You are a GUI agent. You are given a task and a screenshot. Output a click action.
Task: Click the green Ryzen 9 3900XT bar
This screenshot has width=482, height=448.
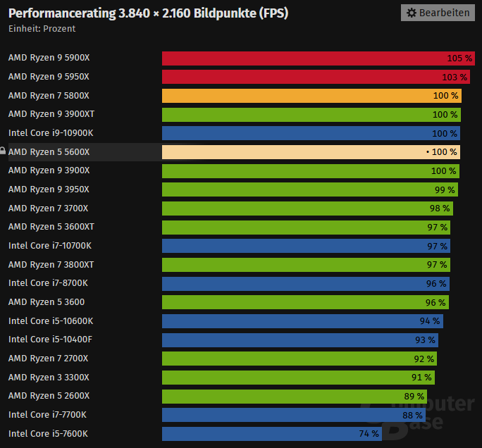click(311, 115)
